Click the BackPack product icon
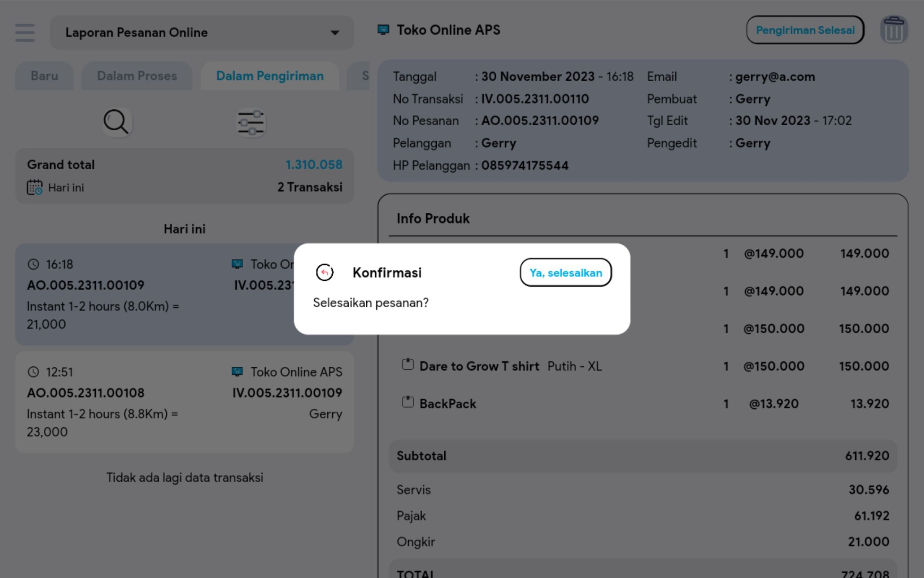This screenshot has height=578, width=924. [408, 403]
